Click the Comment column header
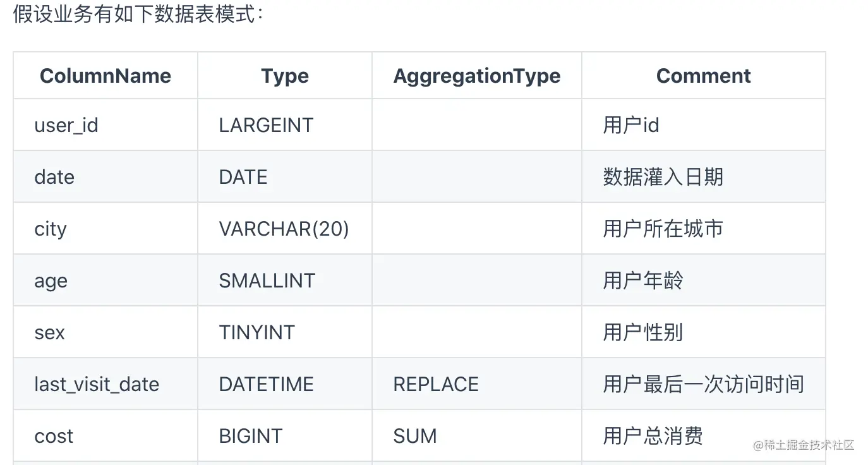Screen dimensions: 868x465 [x=703, y=76]
